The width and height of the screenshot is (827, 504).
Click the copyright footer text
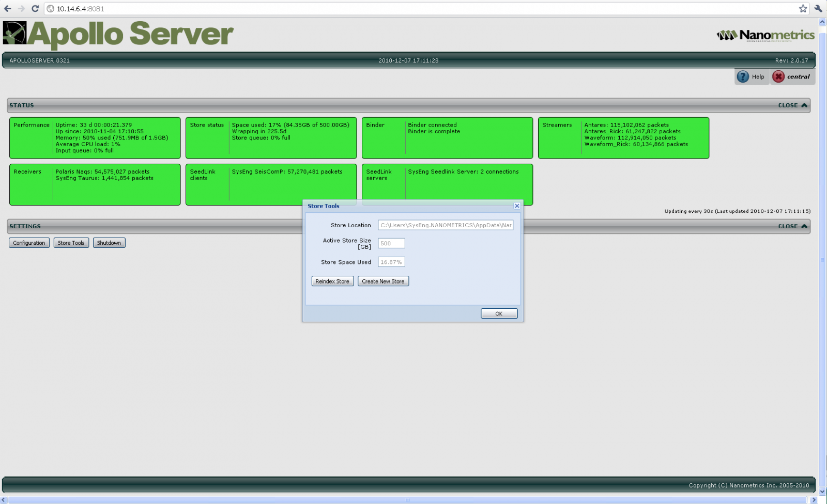(x=749, y=485)
